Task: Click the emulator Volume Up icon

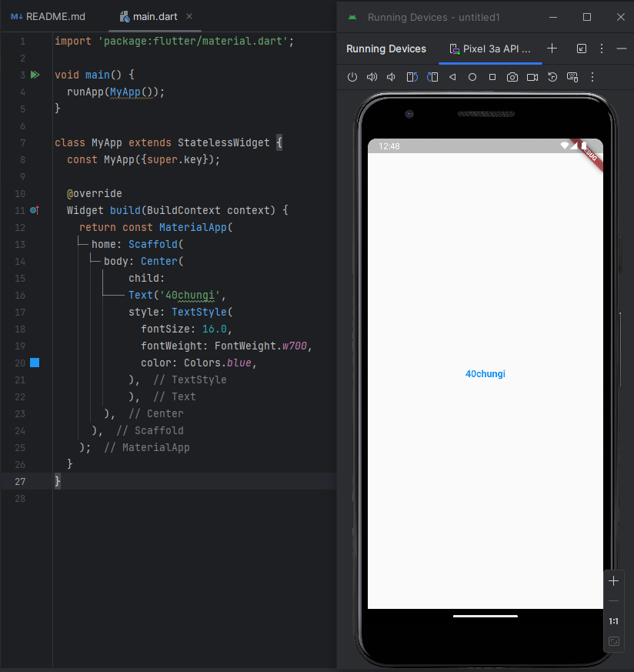Action: coord(372,77)
